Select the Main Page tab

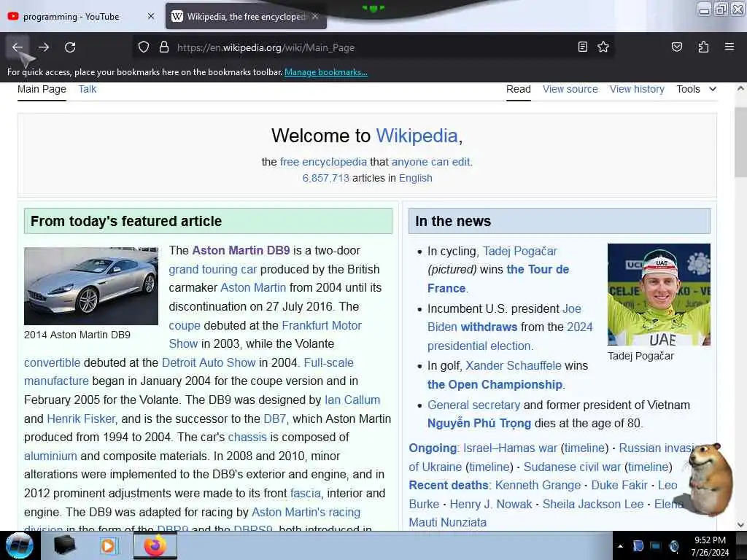click(42, 90)
